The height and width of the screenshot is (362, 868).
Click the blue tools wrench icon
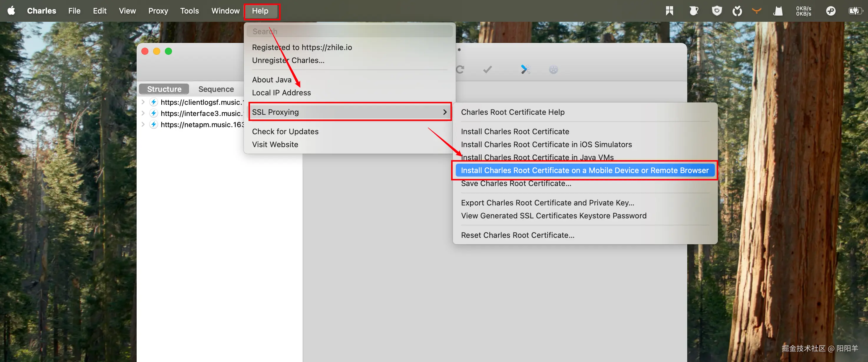tap(525, 69)
